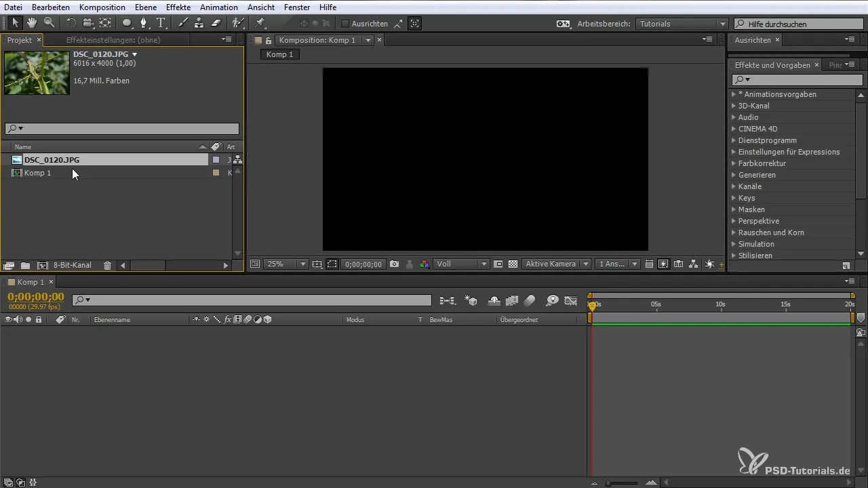
Task: Expand the Animationsvorgaben category
Action: tap(734, 94)
